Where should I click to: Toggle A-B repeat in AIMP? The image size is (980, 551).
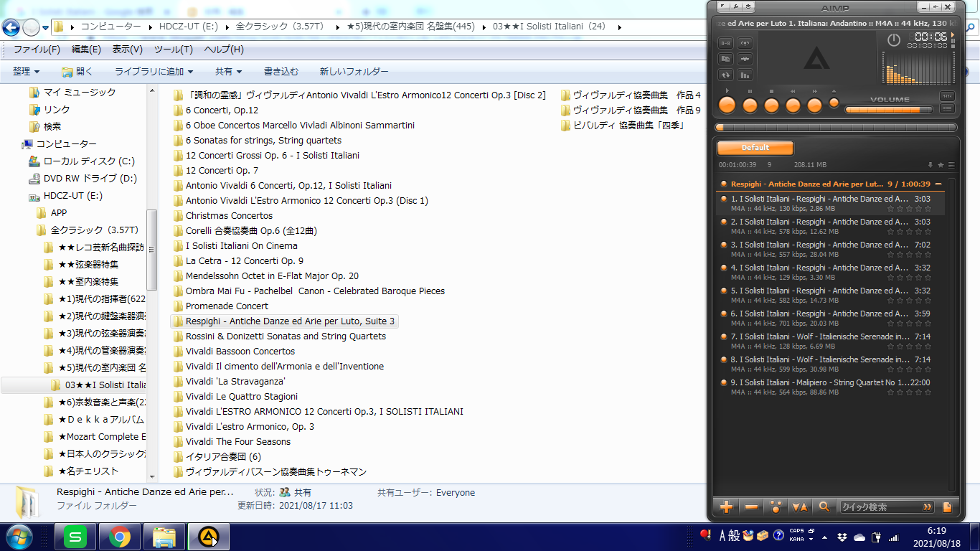coord(725,43)
